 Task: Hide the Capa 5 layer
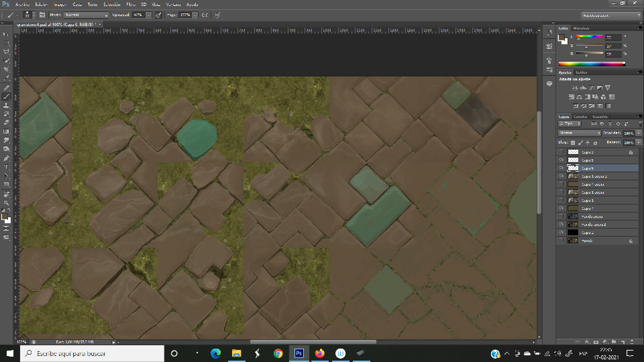point(561,160)
